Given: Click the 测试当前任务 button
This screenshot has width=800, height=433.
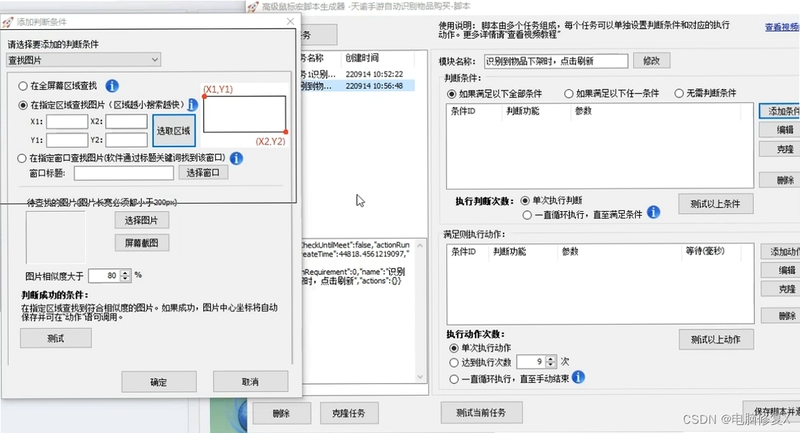Looking at the screenshot, I should coord(482,413).
